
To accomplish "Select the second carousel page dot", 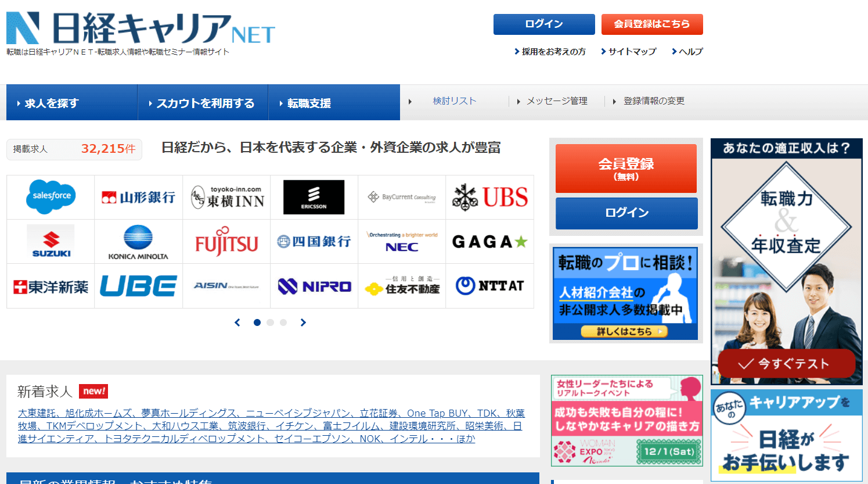I will [x=270, y=322].
